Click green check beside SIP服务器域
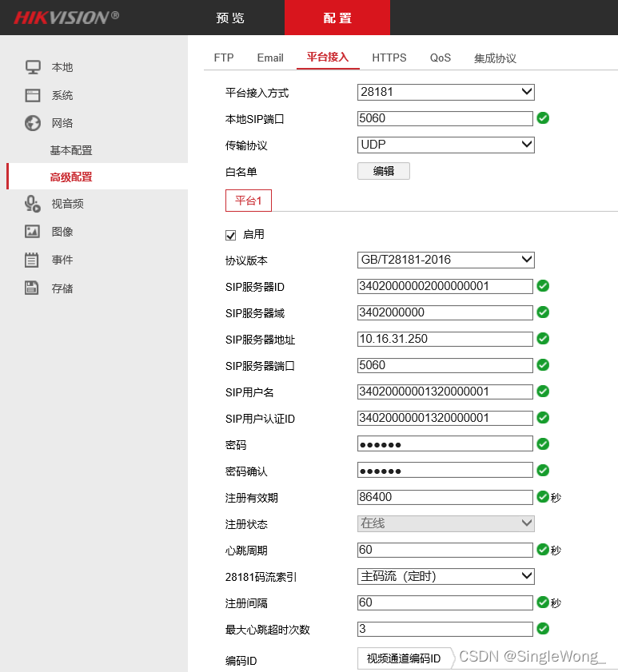Image resolution: width=618 pixels, height=672 pixels. [543, 312]
